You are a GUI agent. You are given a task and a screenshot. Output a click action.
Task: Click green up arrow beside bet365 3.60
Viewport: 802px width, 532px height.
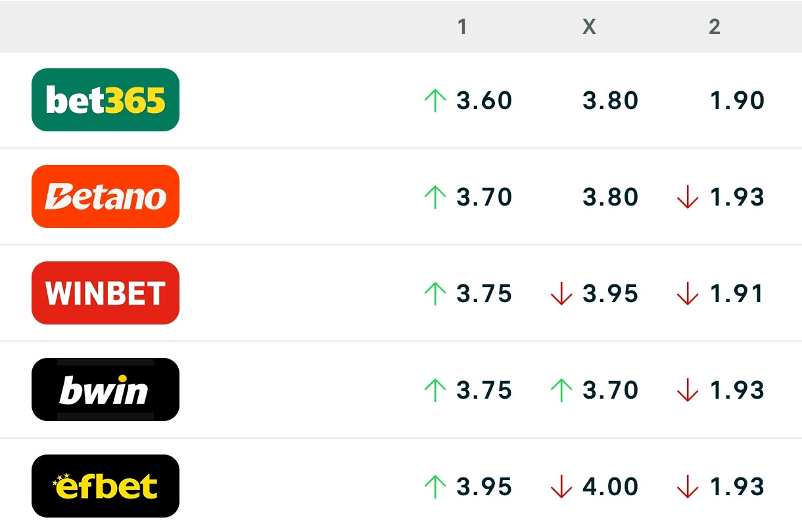pyautogui.click(x=435, y=100)
